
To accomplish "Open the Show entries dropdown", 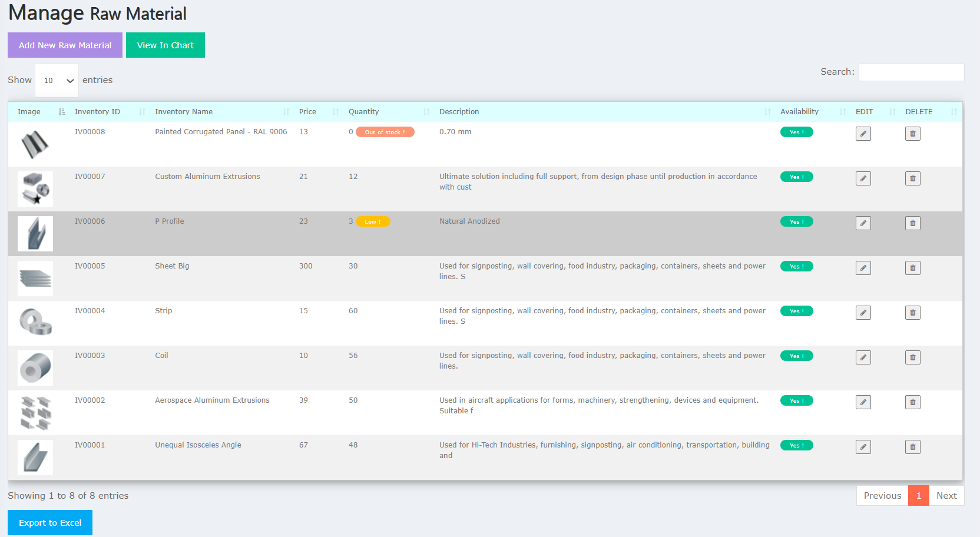I will [57, 80].
